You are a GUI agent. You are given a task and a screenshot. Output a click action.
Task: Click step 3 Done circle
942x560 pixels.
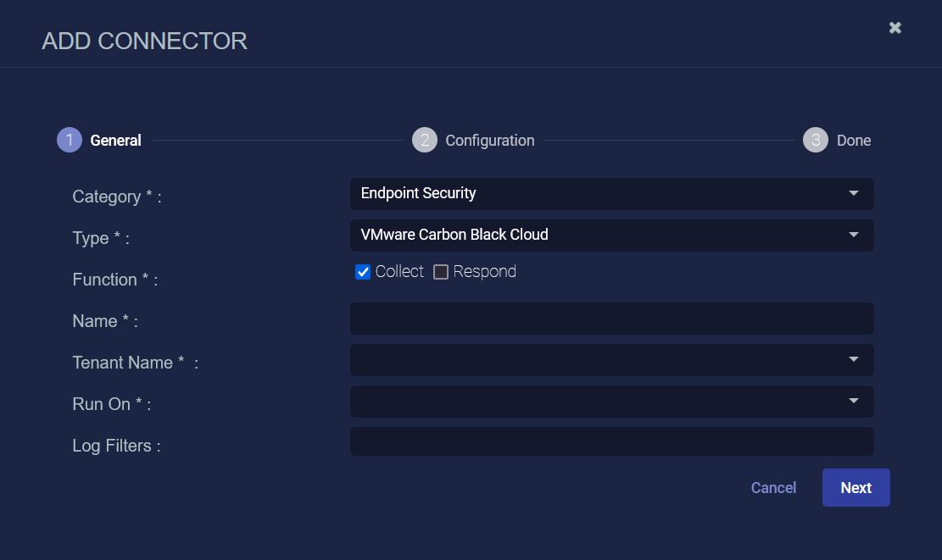[x=816, y=140]
